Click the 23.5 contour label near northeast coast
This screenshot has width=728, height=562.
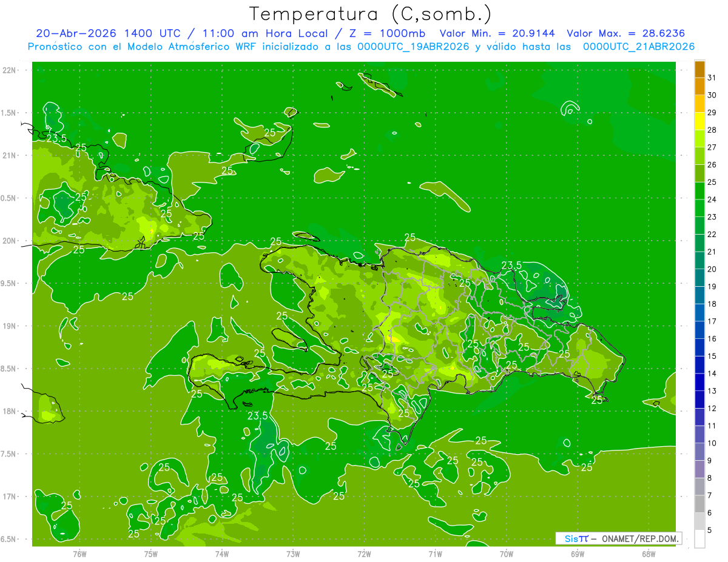pos(511,265)
